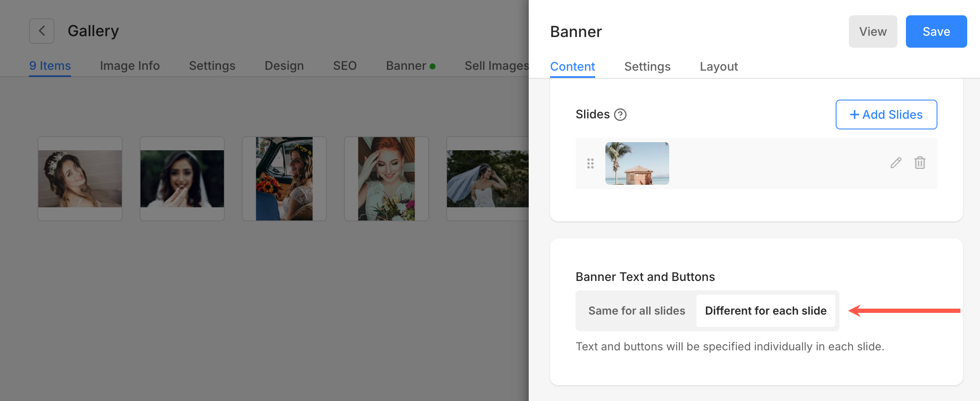
Task: Grab the slide drag handle dots
Action: [590, 163]
